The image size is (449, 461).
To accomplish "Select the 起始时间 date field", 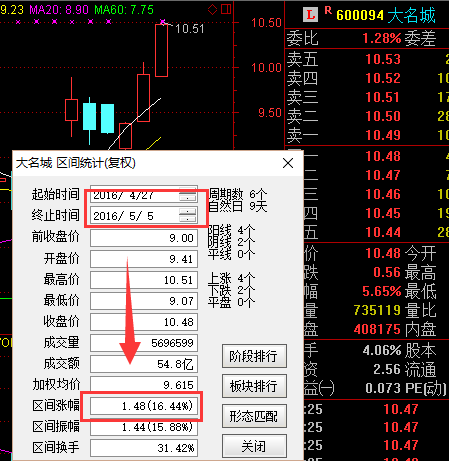I will click(x=144, y=195).
